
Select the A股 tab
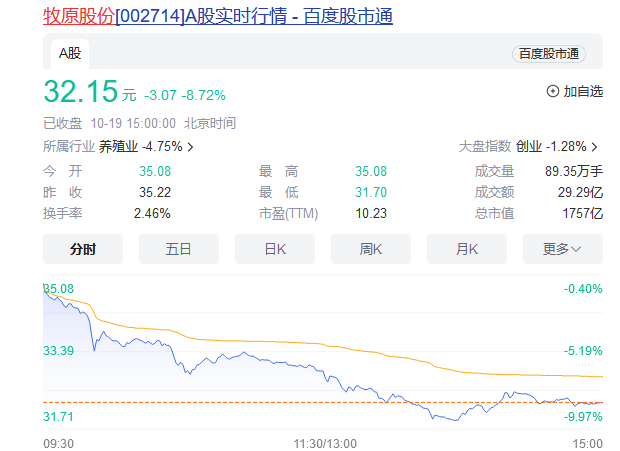(70, 53)
